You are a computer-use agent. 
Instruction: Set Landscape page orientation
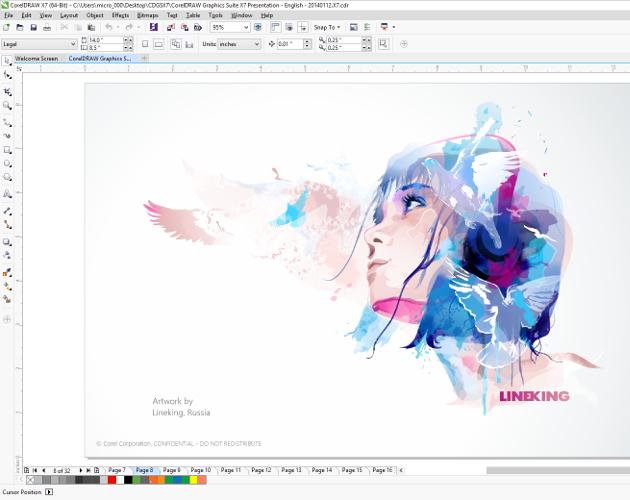(159, 44)
